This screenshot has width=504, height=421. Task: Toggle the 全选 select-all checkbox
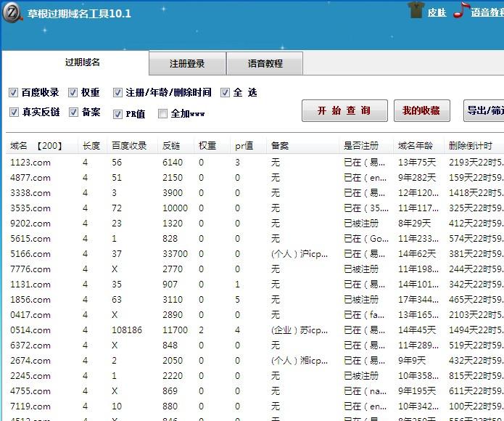[x=225, y=93]
